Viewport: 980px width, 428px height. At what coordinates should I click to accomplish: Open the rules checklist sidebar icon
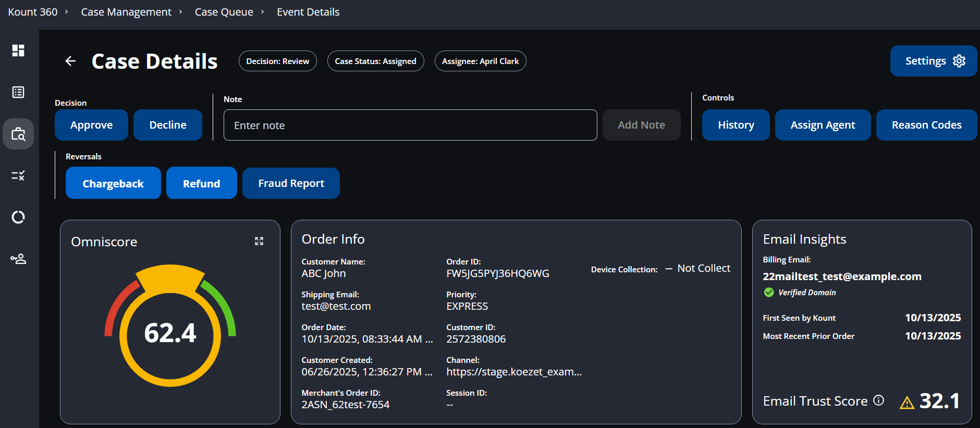[18, 175]
